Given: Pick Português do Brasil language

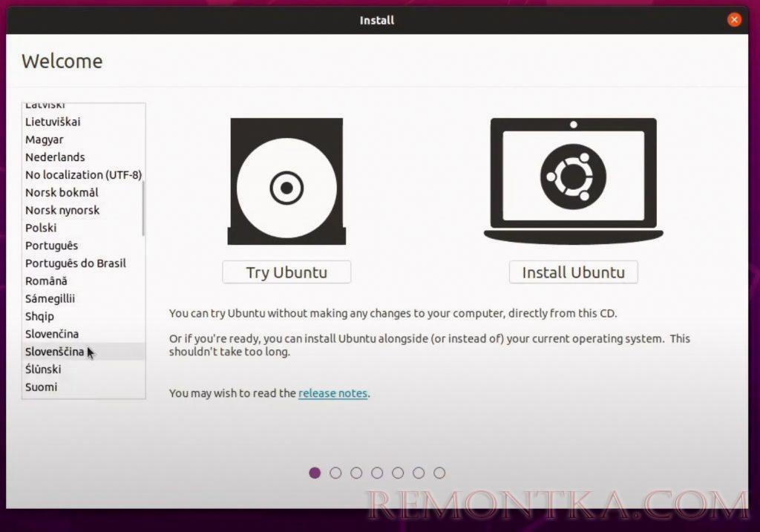Looking at the screenshot, I should click(x=83, y=263).
